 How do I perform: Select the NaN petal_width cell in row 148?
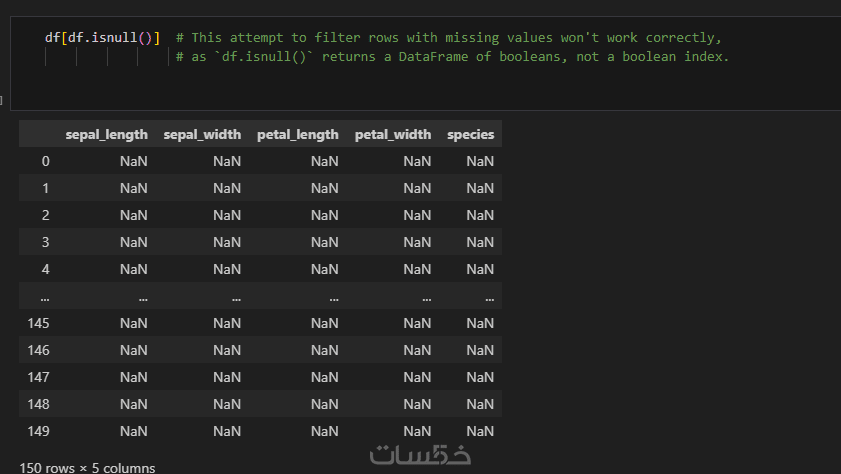point(417,404)
